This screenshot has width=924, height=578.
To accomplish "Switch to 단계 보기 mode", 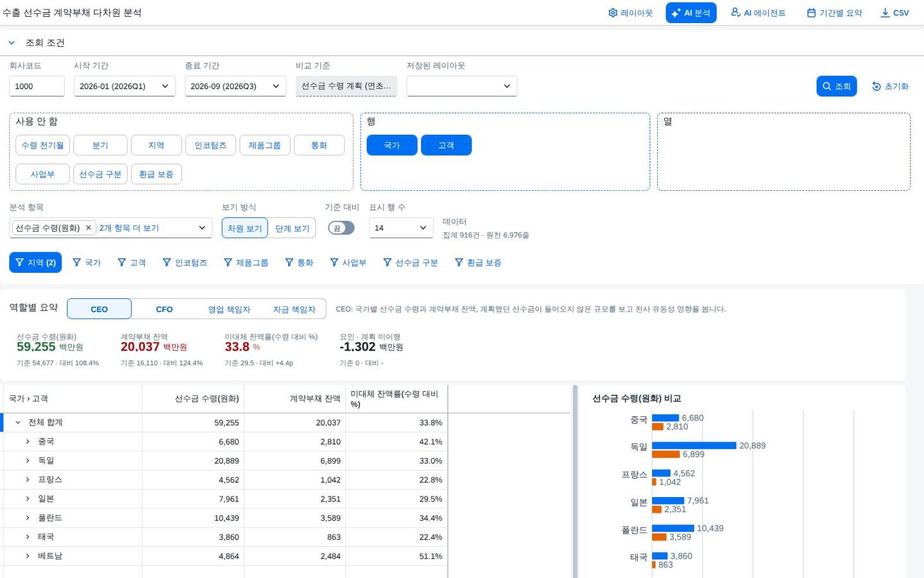I will coord(292,228).
